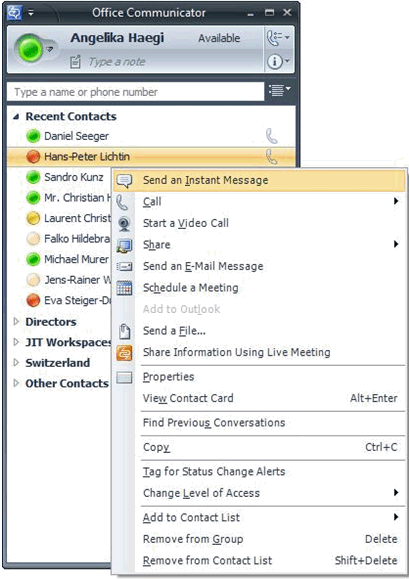
Task: Click Eva Steiger's red busy presence icon
Action: (33, 300)
